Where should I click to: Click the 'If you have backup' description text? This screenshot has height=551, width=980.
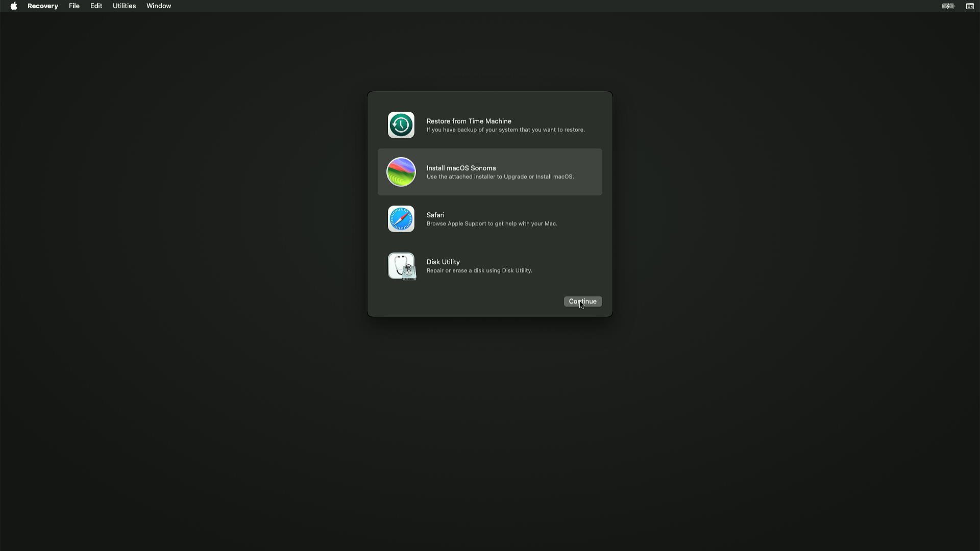pyautogui.click(x=505, y=130)
